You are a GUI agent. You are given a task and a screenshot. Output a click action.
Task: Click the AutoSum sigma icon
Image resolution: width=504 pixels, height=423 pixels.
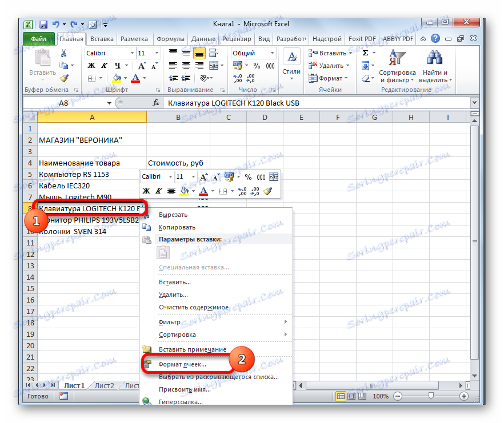click(366, 53)
